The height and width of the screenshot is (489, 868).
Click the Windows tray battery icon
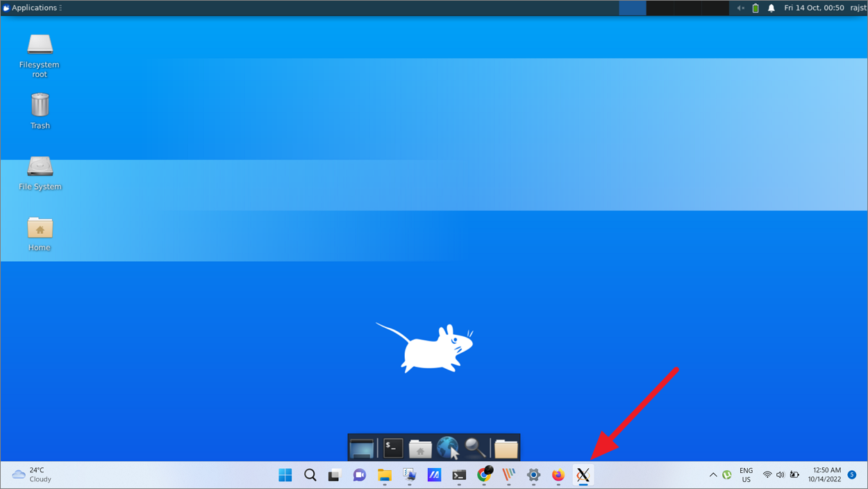(794, 475)
